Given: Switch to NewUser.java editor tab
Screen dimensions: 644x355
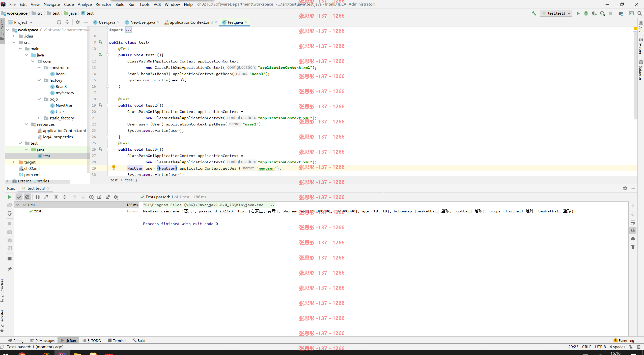Looking at the screenshot, I should [x=143, y=22].
